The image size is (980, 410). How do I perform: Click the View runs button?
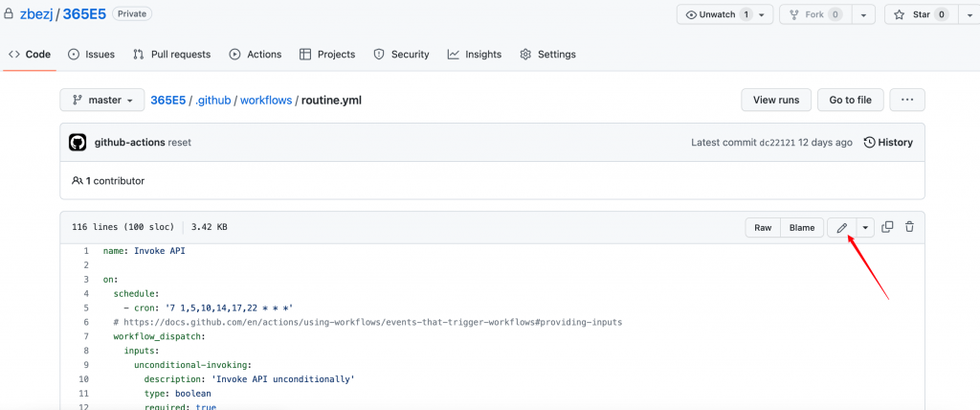pos(776,100)
